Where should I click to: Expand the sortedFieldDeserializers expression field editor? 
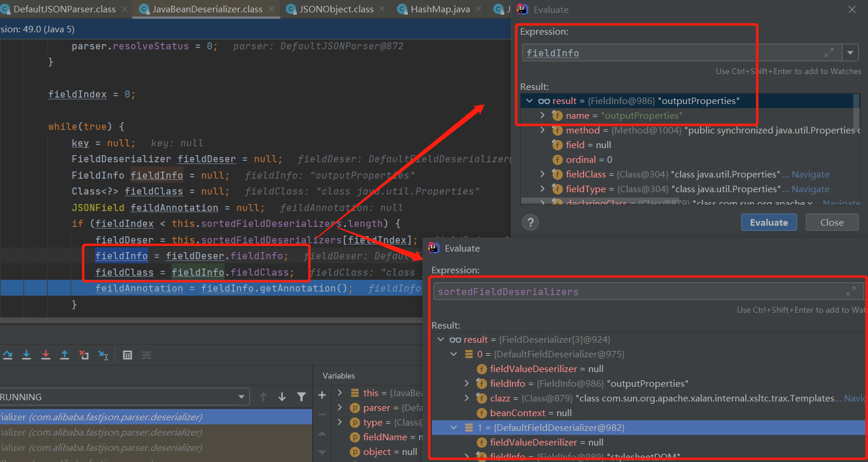[850, 291]
